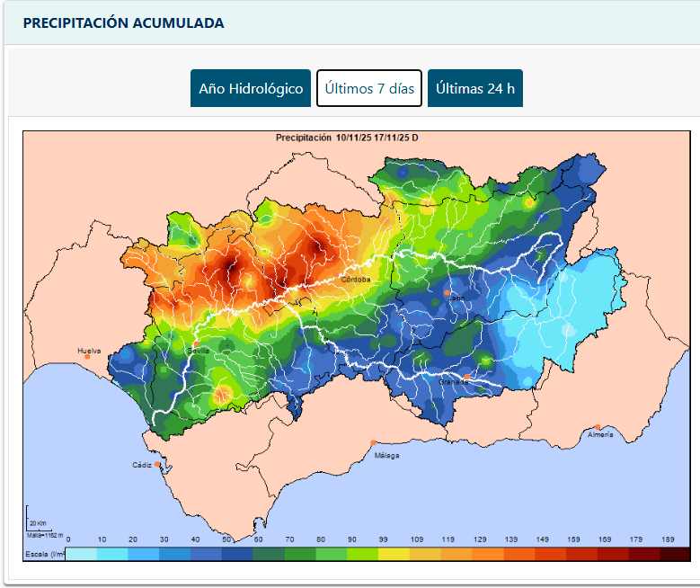
Task: Click the Almería city marker
Action: [x=598, y=427]
